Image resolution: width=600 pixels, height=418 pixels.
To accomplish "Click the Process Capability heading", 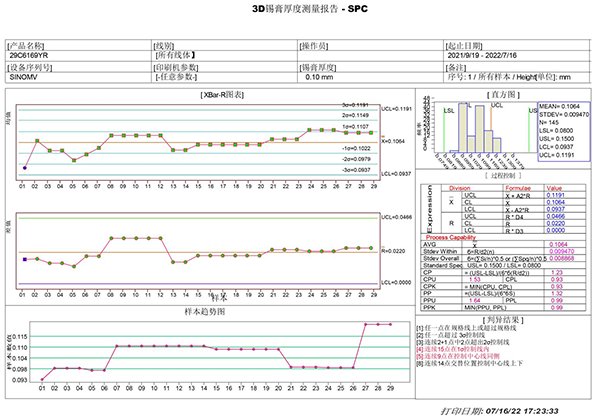I will click(x=451, y=238).
